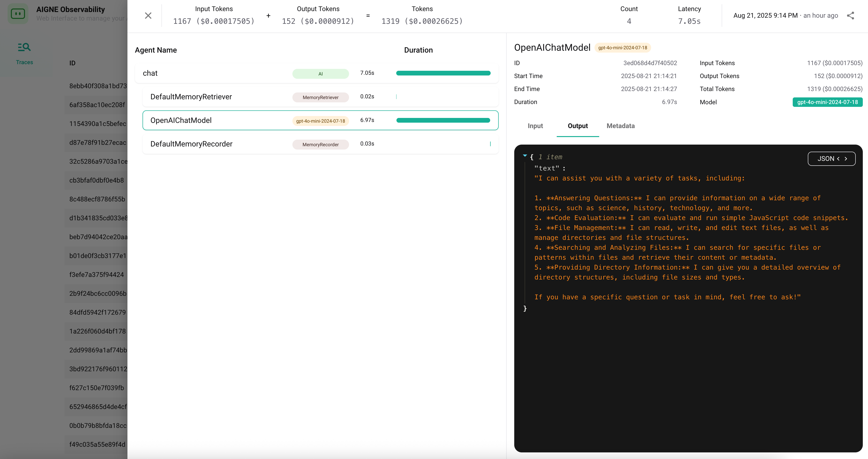This screenshot has width=868, height=459.
Task: Share this trace via the share icon
Action: 851,16
